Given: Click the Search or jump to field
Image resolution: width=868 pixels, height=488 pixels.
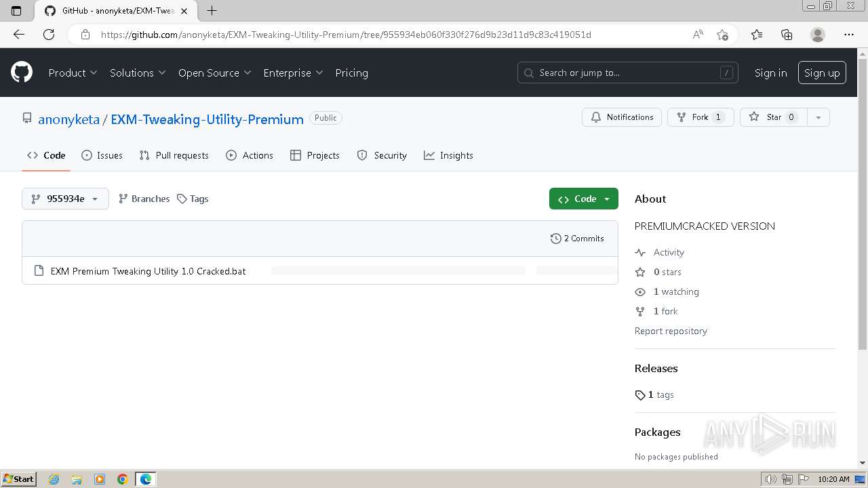Looking at the screenshot, I should tap(628, 73).
